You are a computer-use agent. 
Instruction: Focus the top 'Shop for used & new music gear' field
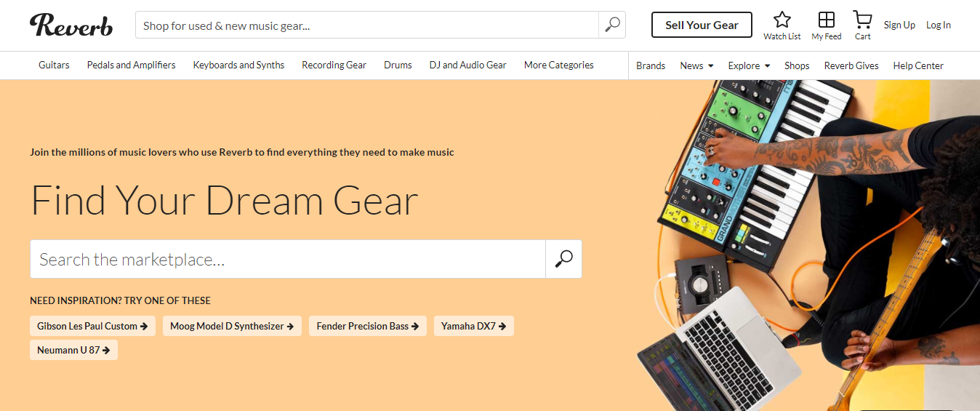click(367, 25)
